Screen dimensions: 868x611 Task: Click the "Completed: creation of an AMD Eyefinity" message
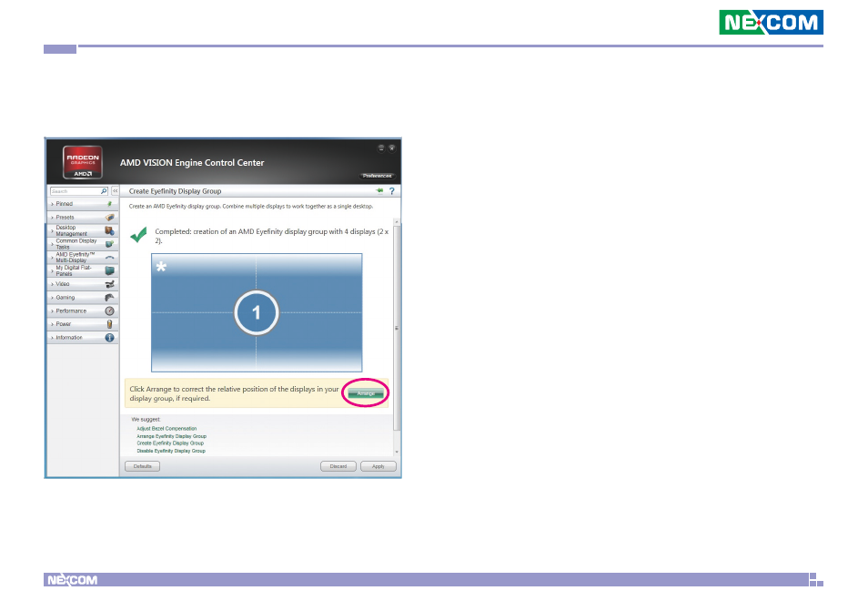pos(272,236)
